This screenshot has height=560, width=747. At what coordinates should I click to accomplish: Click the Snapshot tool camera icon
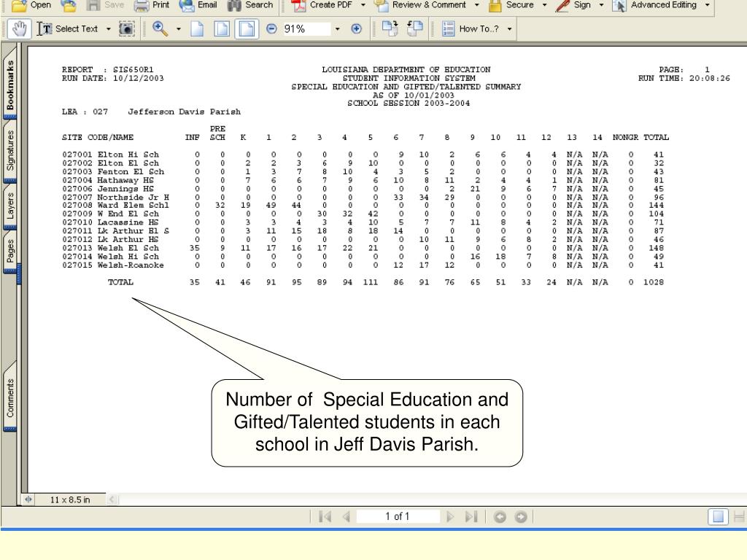click(126, 29)
